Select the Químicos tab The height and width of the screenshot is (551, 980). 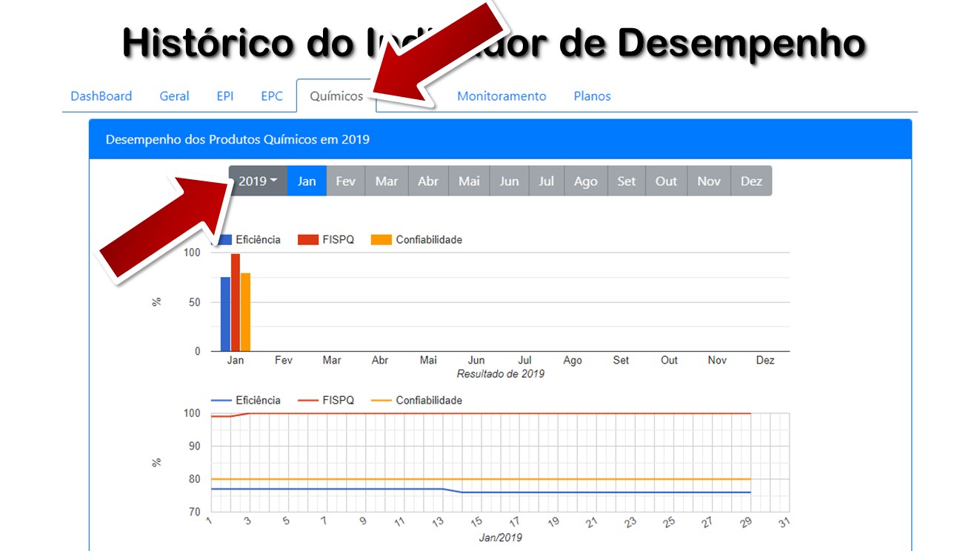tap(336, 96)
